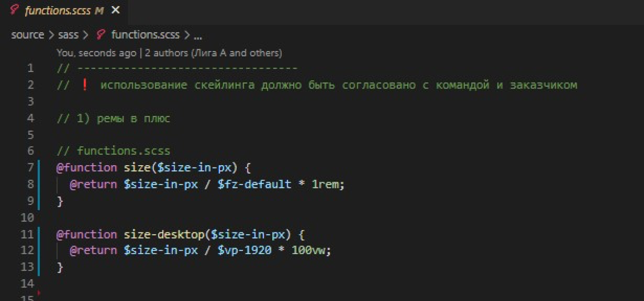Image resolution: width=644 pixels, height=301 pixels.
Task: Show the '2 authors' CodeLens details
Action: point(213,53)
